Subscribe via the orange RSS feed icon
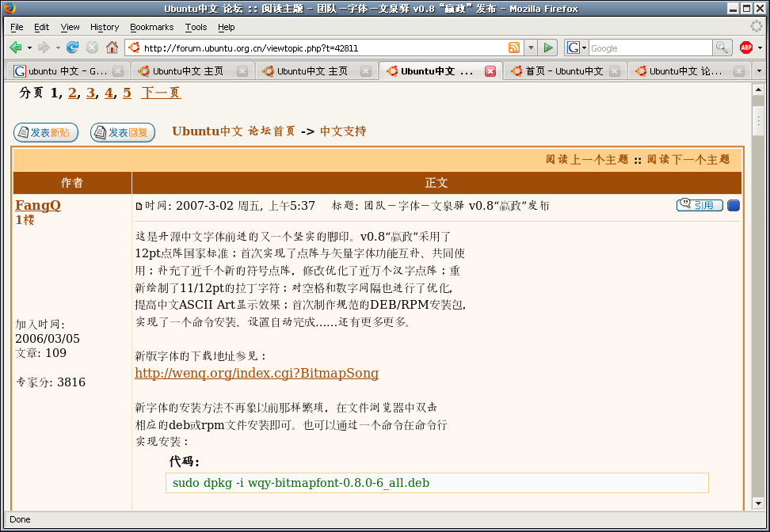770x532 pixels. coord(513,47)
